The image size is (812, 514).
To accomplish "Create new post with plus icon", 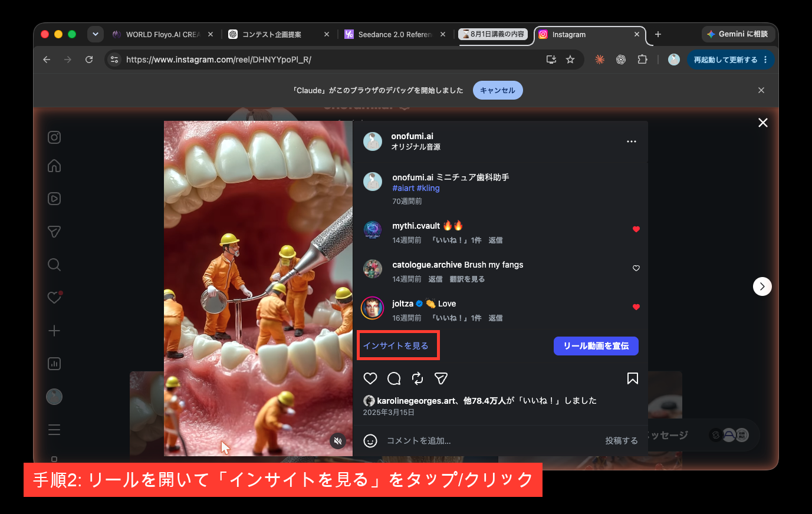I will click(54, 331).
